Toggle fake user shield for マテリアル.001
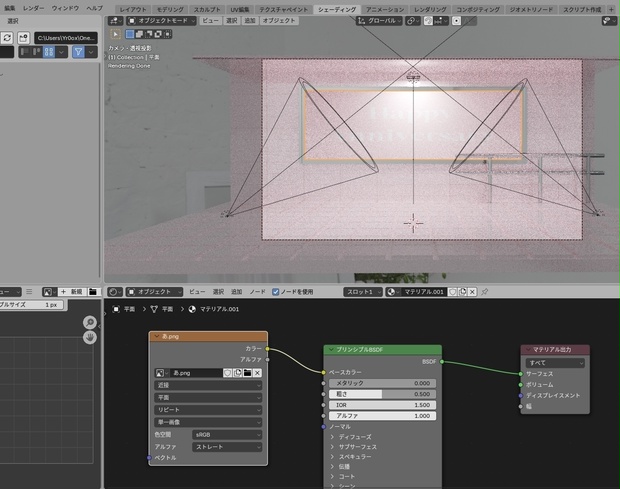The image size is (620, 489). [452, 292]
